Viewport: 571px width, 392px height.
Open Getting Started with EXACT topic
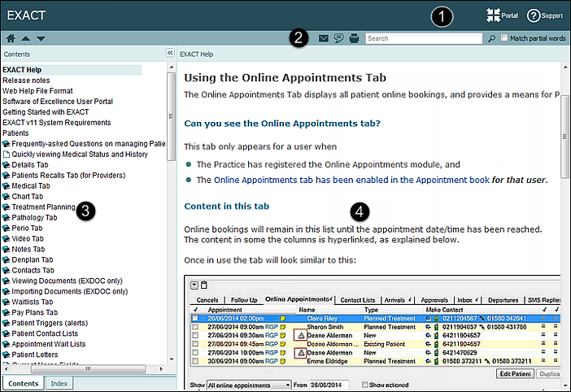(x=46, y=112)
